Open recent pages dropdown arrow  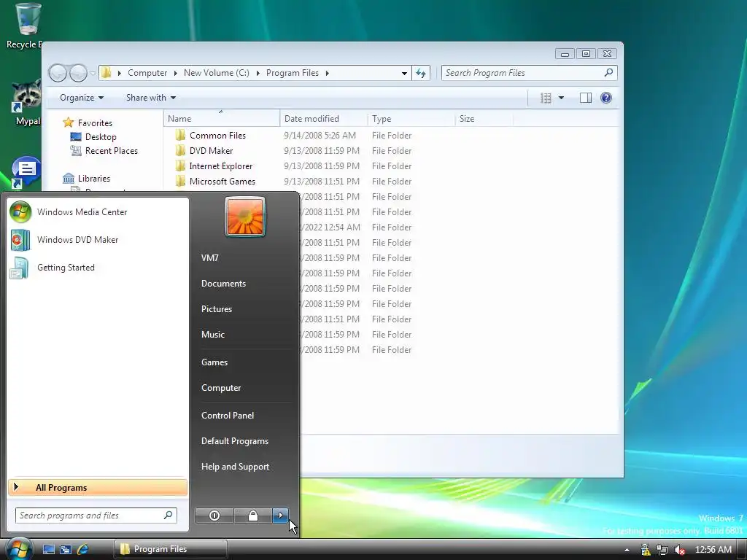[x=93, y=73]
